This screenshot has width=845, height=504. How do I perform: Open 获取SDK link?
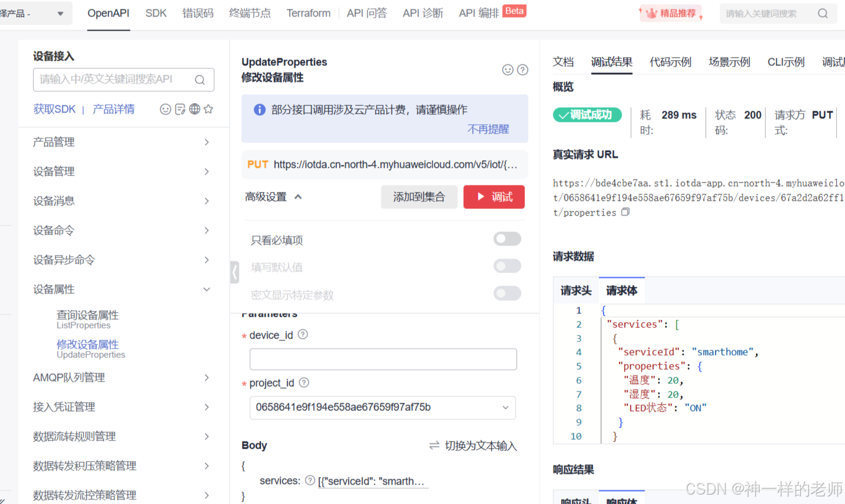pos(55,109)
